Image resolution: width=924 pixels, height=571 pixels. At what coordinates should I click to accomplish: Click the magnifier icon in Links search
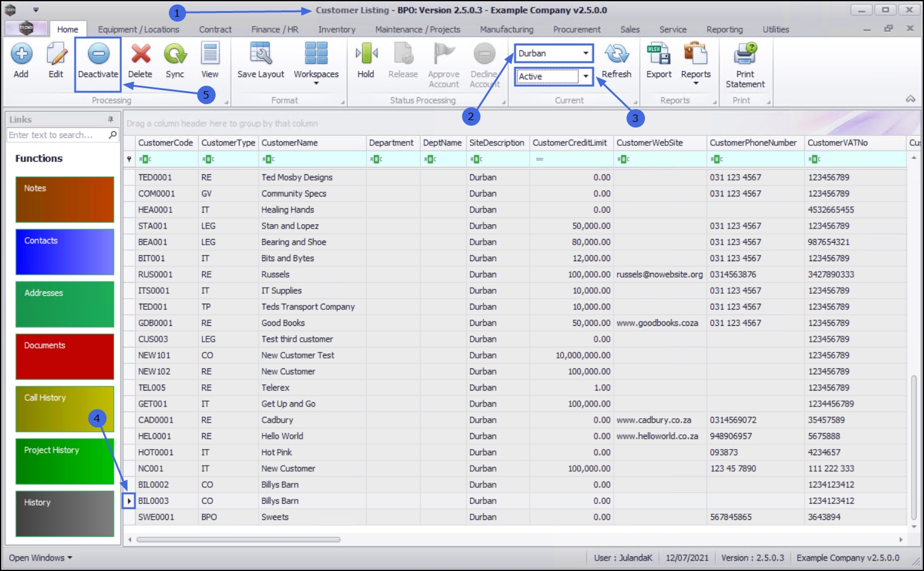[x=113, y=135]
